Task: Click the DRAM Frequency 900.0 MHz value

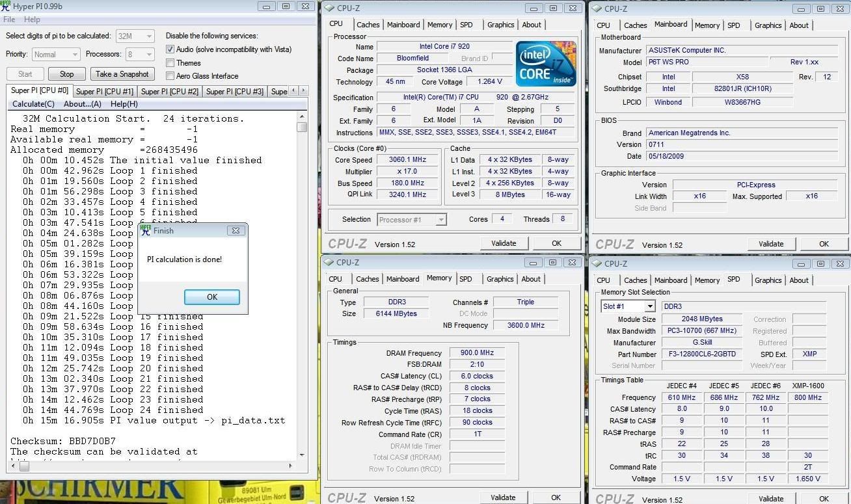Action: pyautogui.click(x=477, y=353)
